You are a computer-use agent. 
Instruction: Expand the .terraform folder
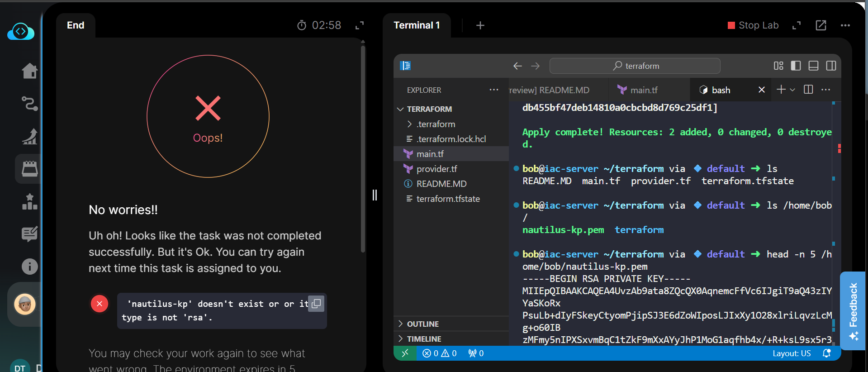pyautogui.click(x=436, y=124)
